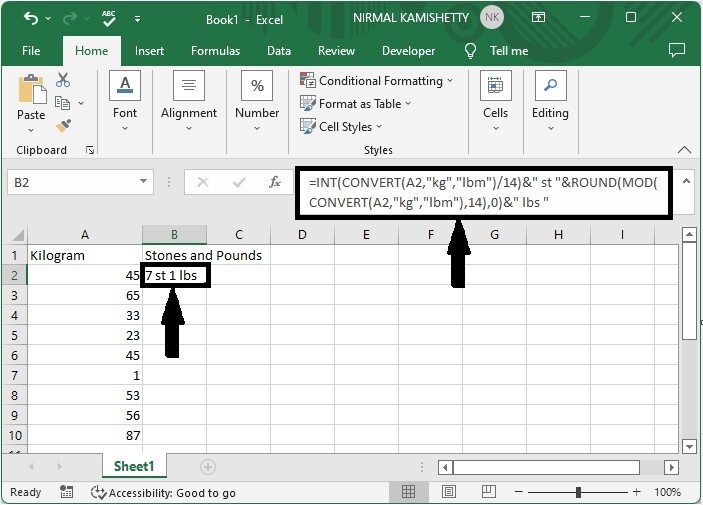Click the Tell me search text
The height and width of the screenshot is (505, 703).
pyautogui.click(x=509, y=51)
